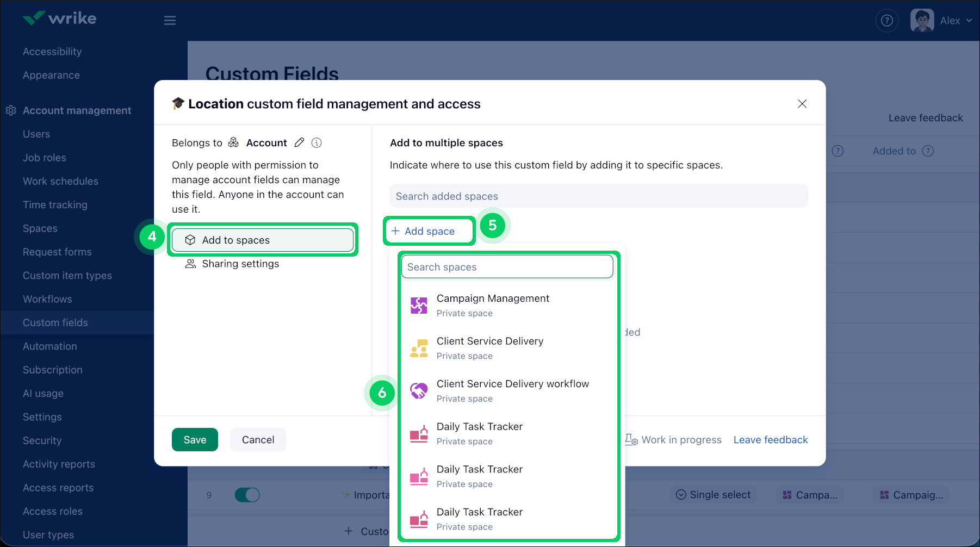Click the handshake heart workflow icon

coord(419,391)
